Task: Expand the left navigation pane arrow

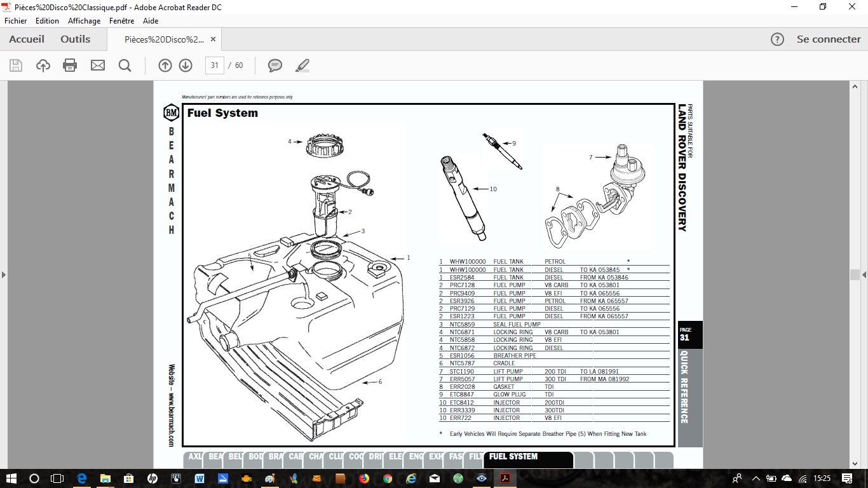Action: coord(4,275)
